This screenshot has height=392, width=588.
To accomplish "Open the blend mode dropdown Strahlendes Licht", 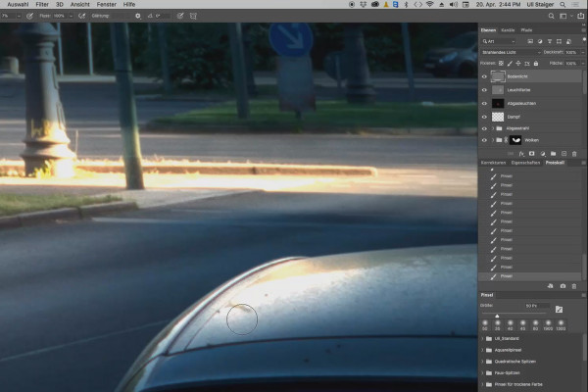I will coord(511,52).
